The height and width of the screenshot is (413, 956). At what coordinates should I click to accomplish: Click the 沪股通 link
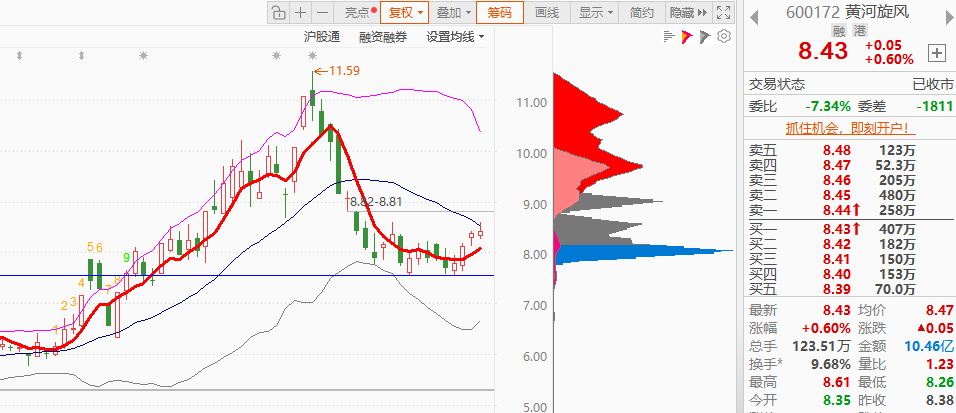pyautogui.click(x=322, y=37)
